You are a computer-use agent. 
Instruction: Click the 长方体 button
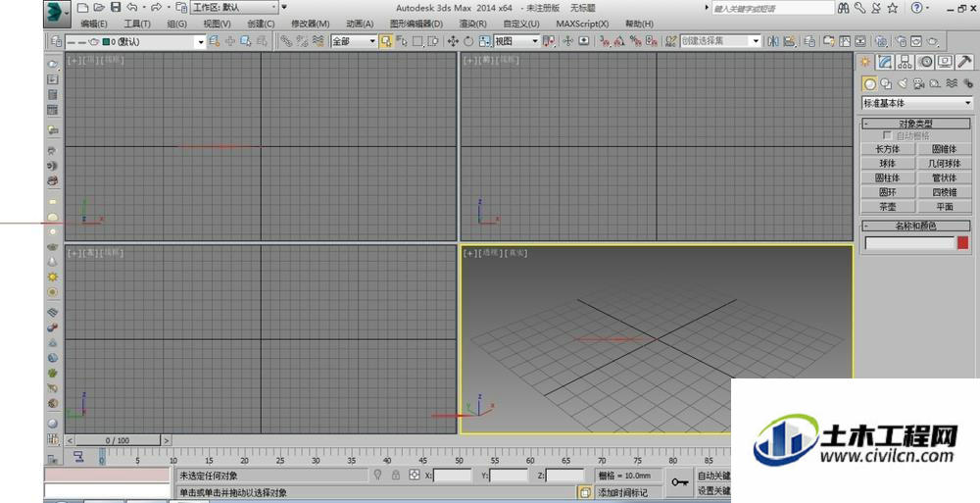[x=888, y=149]
